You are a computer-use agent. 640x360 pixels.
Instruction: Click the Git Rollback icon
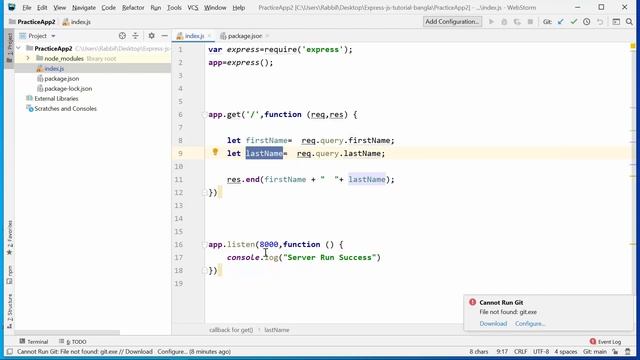600,22
